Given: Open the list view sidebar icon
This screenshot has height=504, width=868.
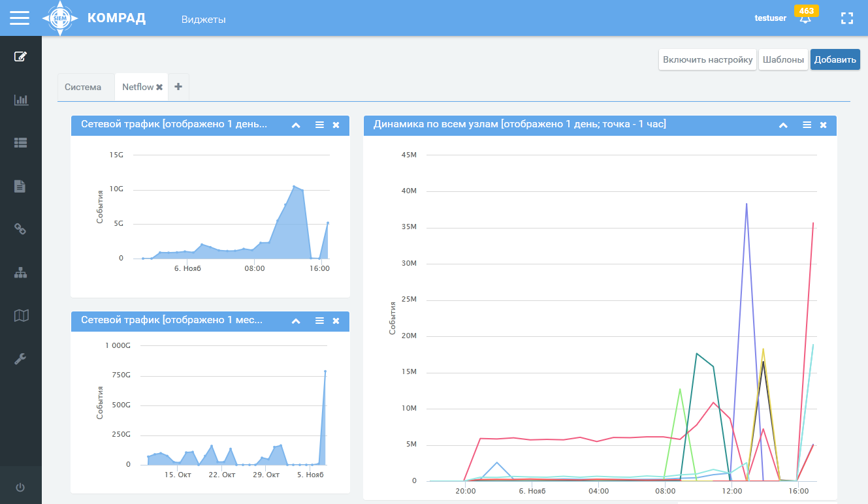Looking at the screenshot, I should (x=21, y=143).
